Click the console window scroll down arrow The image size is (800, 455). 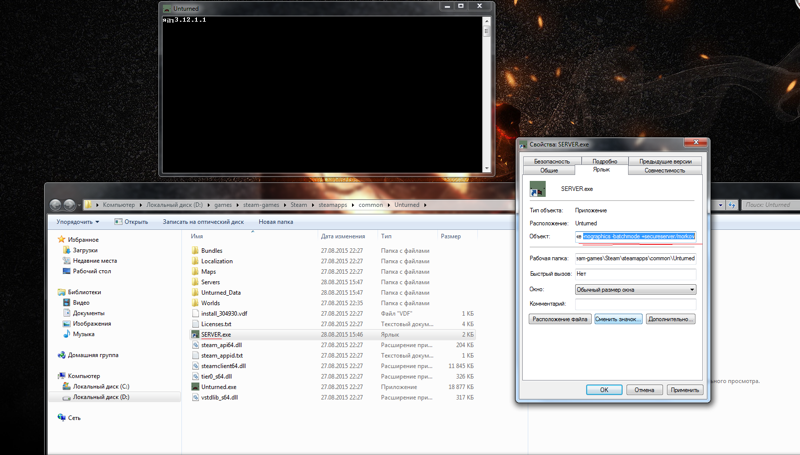pyautogui.click(x=486, y=168)
